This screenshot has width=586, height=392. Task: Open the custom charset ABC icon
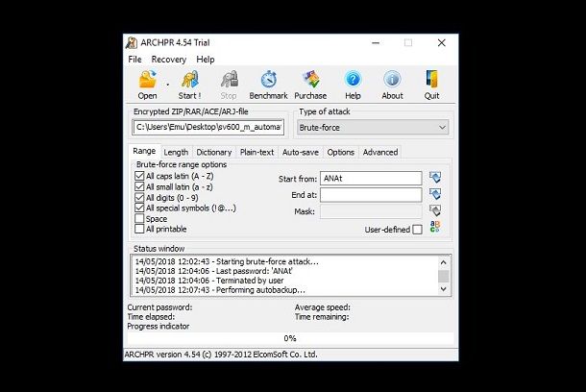click(435, 227)
